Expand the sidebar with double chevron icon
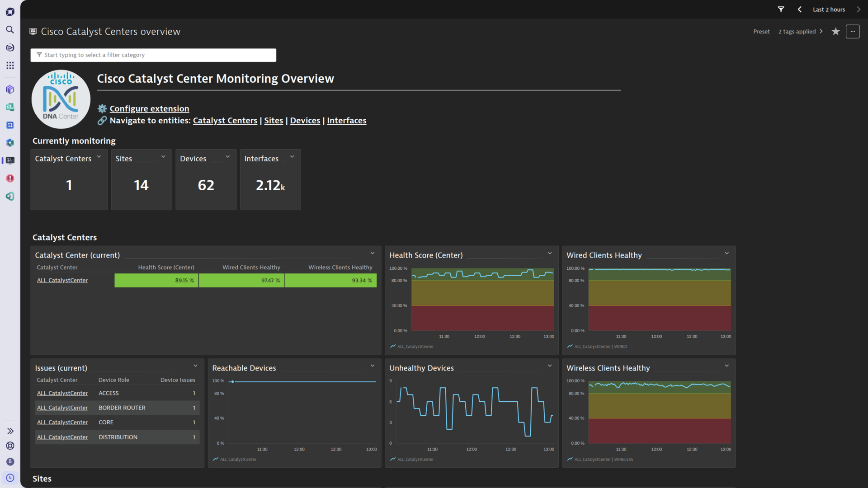The image size is (868, 488). 10,431
